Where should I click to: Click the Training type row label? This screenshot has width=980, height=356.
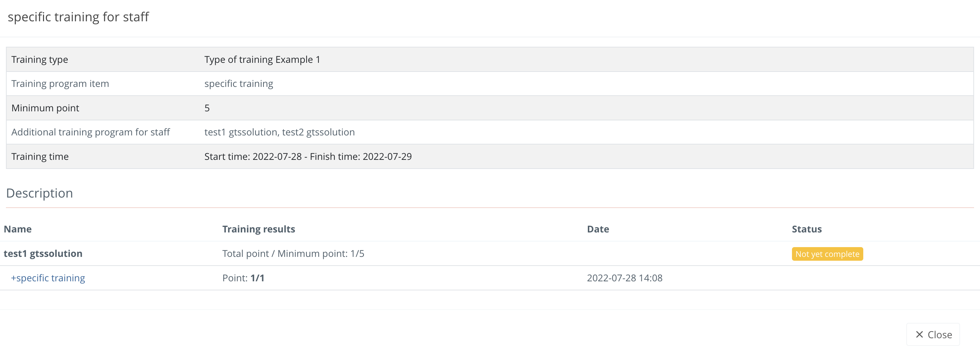[39, 60]
